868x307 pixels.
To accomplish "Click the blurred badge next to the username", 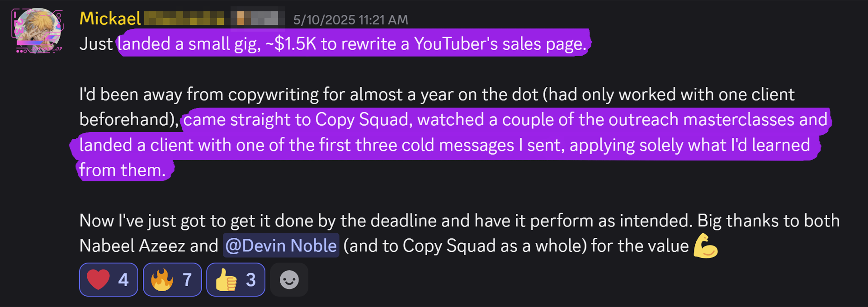I will [257, 19].
